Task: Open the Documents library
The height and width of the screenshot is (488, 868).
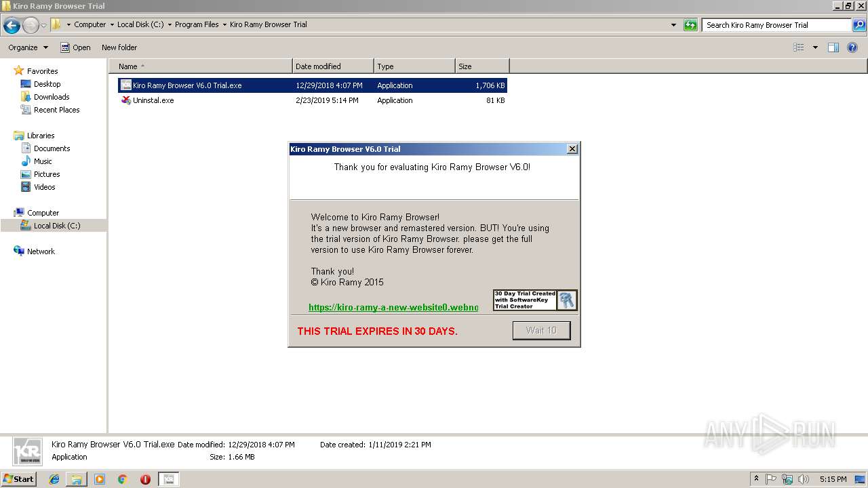Action: 52,148
